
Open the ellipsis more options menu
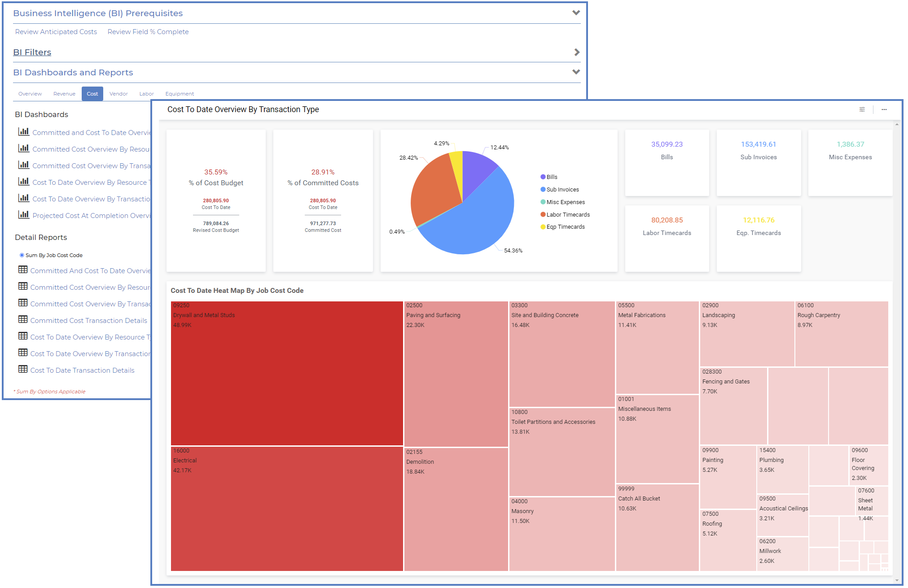click(x=884, y=109)
